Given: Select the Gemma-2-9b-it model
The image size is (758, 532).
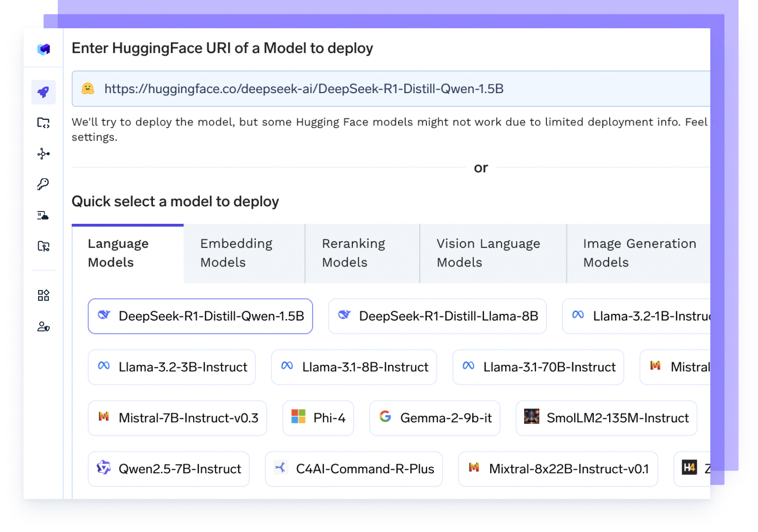Looking at the screenshot, I should click(435, 418).
